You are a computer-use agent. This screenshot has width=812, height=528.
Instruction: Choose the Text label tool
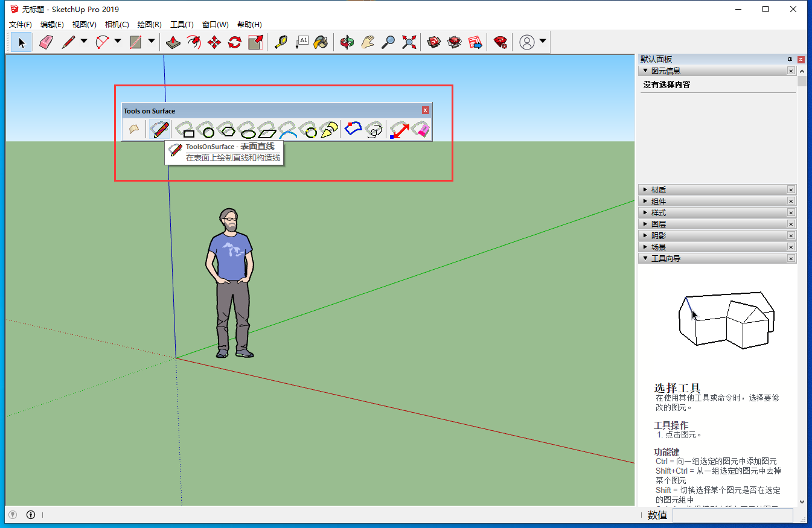[301, 42]
